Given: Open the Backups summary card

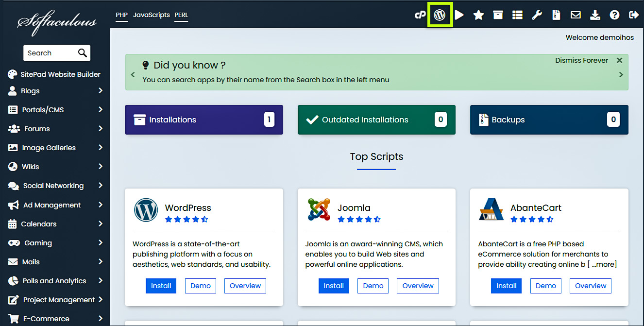Looking at the screenshot, I should click(549, 120).
